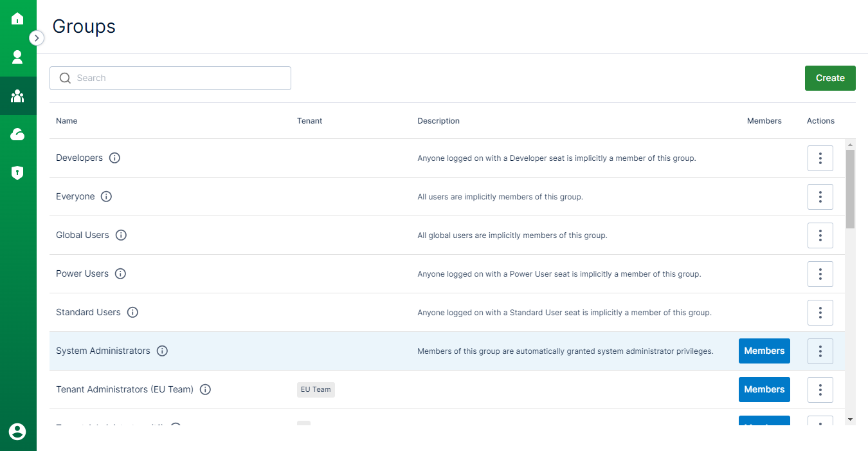Click inside the Search field
This screenshot has height=451, width=868.
[170, 78]
